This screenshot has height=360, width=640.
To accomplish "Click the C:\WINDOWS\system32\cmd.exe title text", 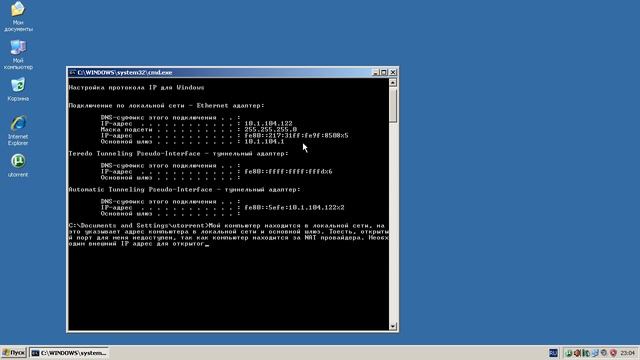I will pos(125,72).
